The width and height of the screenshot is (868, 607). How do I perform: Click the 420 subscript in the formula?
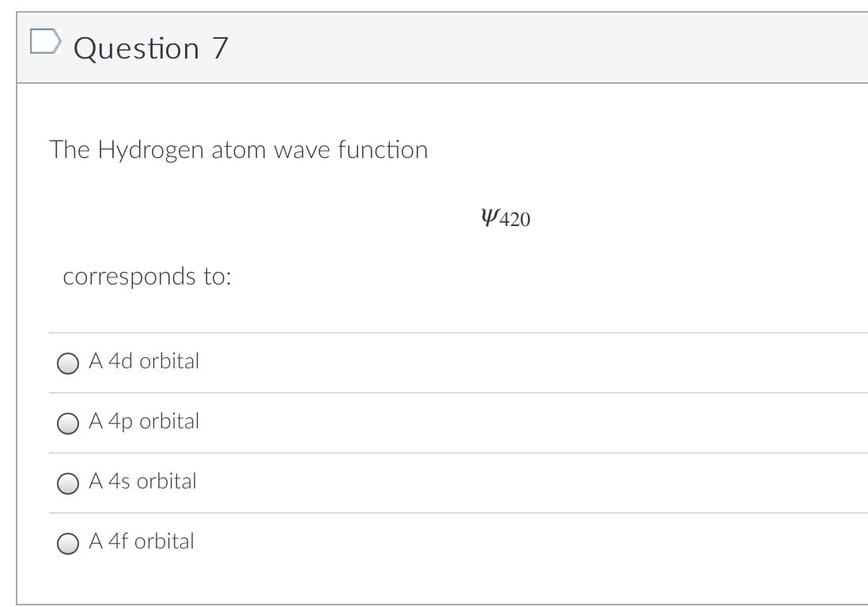pyautogui.click(x=515, y=220)
